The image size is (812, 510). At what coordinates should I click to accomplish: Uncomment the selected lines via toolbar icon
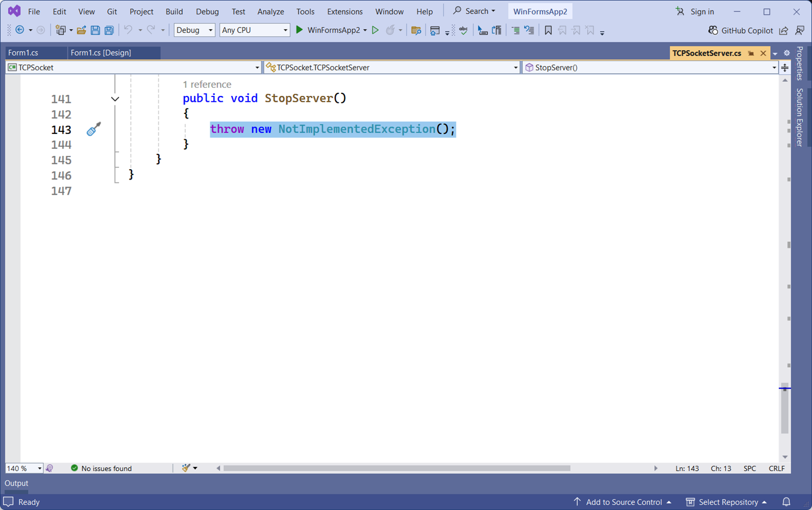529,30
